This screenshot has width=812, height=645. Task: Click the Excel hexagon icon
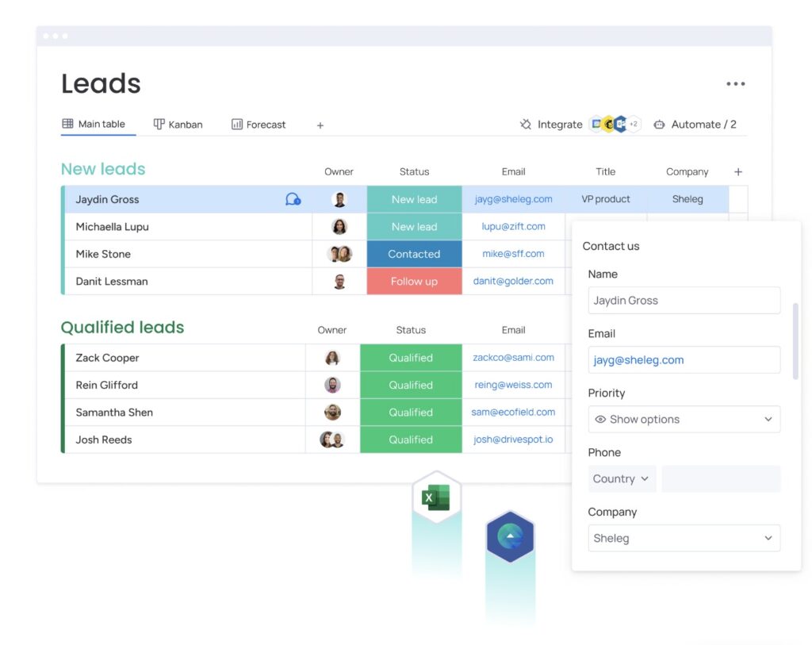pyautogui.click(x=437, y=497)
